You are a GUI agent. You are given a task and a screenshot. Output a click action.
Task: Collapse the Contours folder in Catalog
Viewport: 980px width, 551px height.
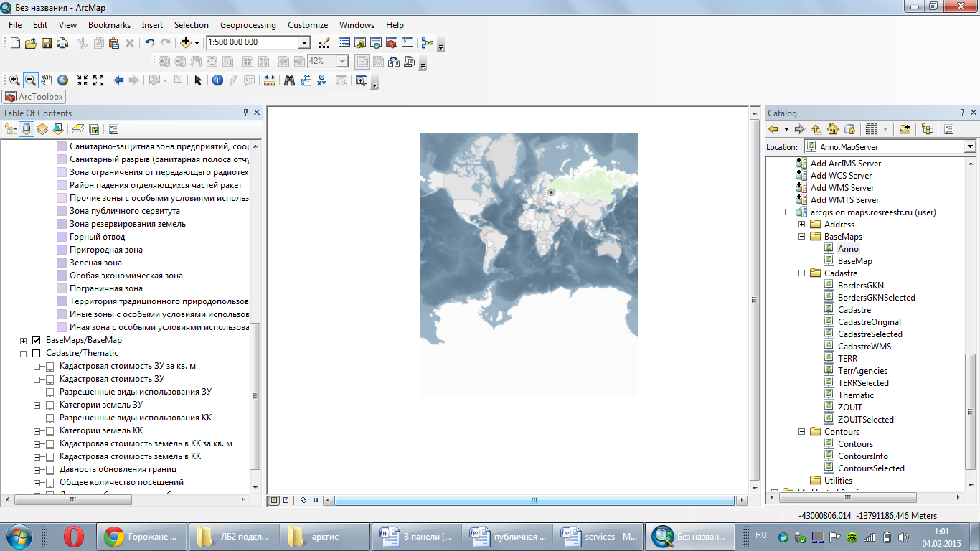point(801,432)
